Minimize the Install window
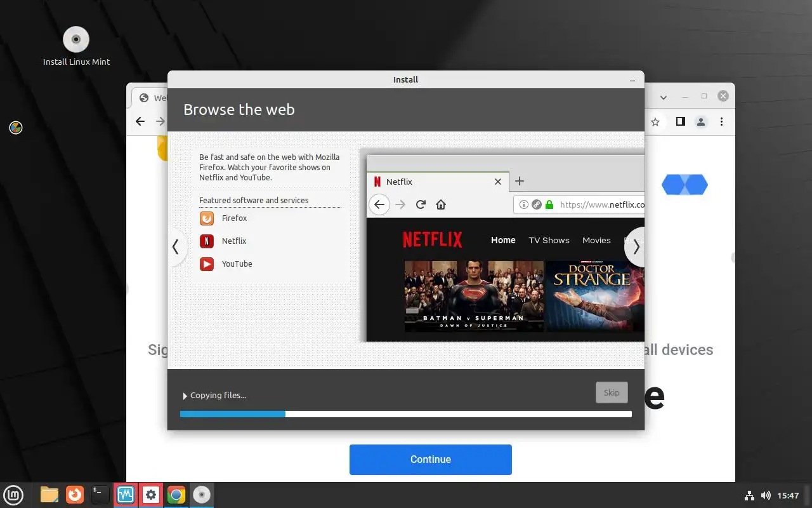Viewport: 812px width, 508px height. [632, 80]
